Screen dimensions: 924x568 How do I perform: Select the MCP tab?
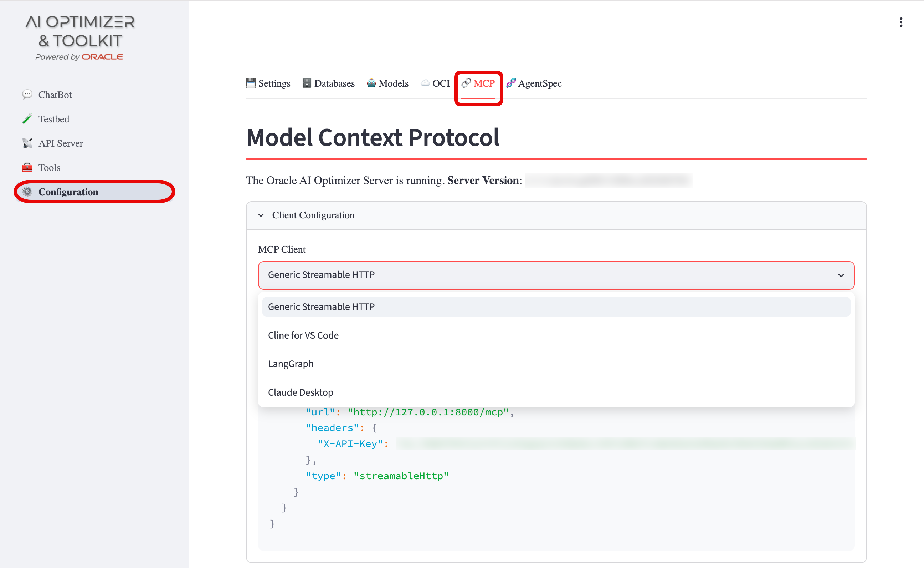[478, 83]
